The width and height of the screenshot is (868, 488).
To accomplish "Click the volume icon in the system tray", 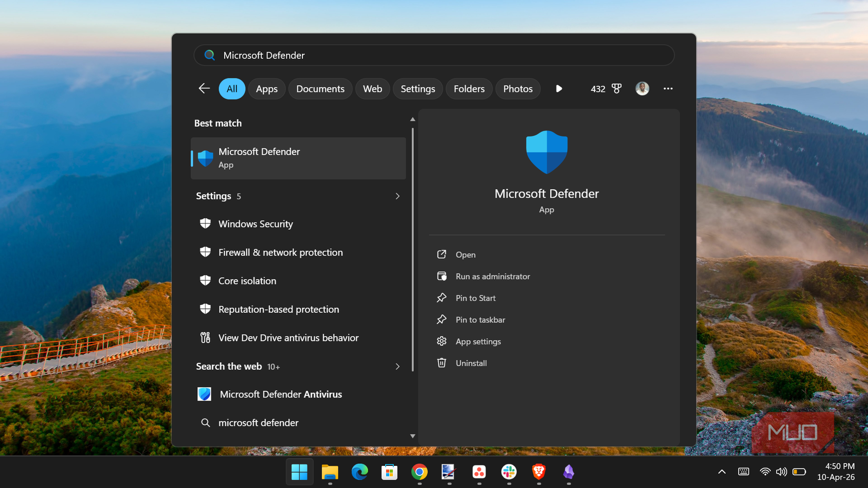I will (x=781, y=472).
